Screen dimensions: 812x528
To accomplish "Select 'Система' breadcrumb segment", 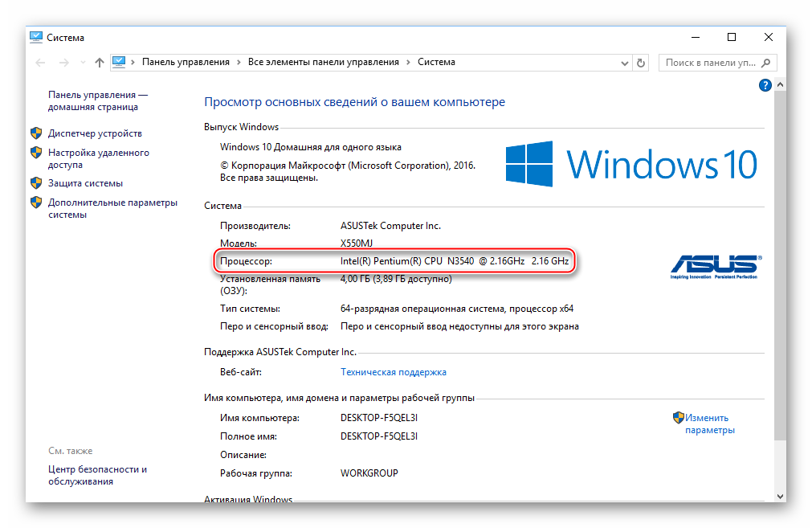I will [x=436, y=62].
